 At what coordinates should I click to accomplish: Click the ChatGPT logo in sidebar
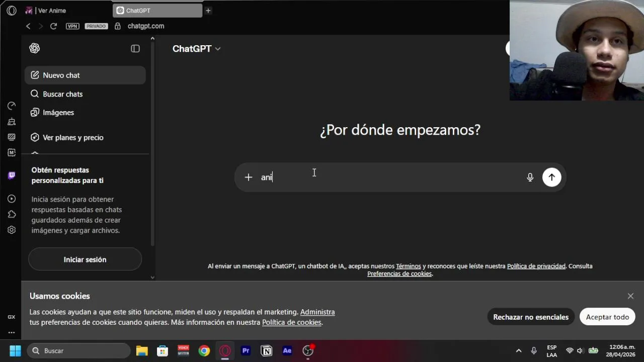tap(35, 48)
